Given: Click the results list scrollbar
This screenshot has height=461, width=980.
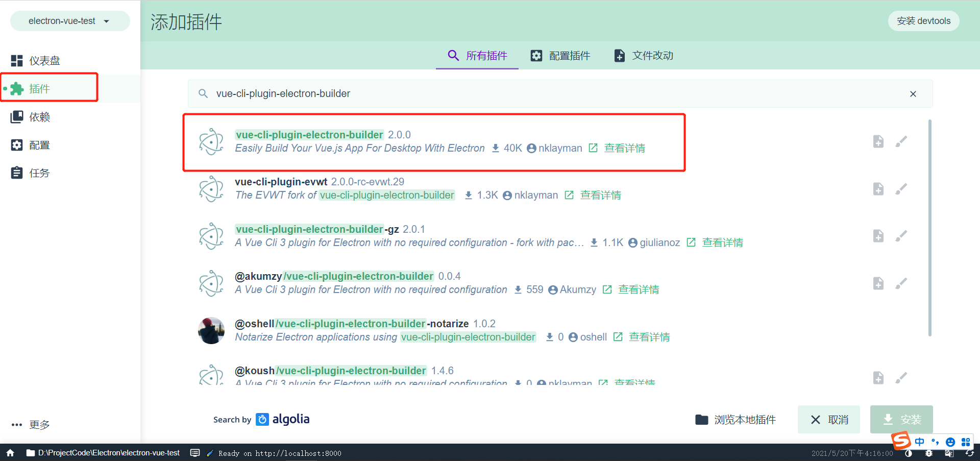Looking at the screenshot, I should pos(930,228).
